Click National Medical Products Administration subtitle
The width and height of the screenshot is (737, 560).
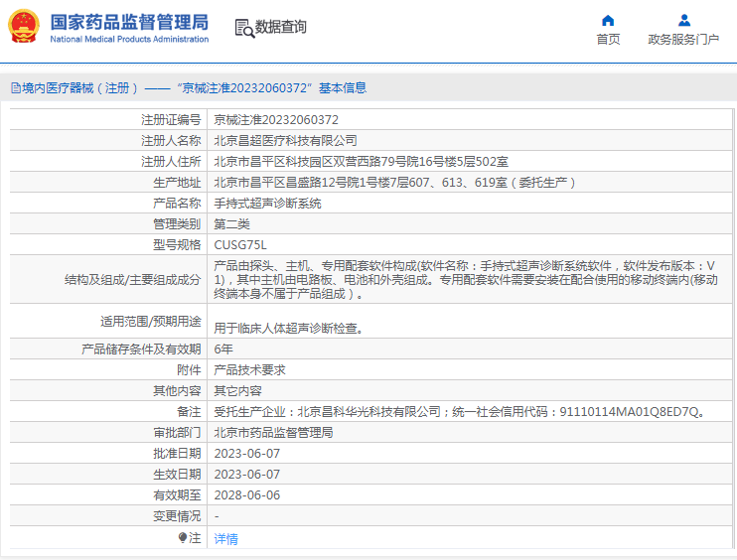pos(129,39)
